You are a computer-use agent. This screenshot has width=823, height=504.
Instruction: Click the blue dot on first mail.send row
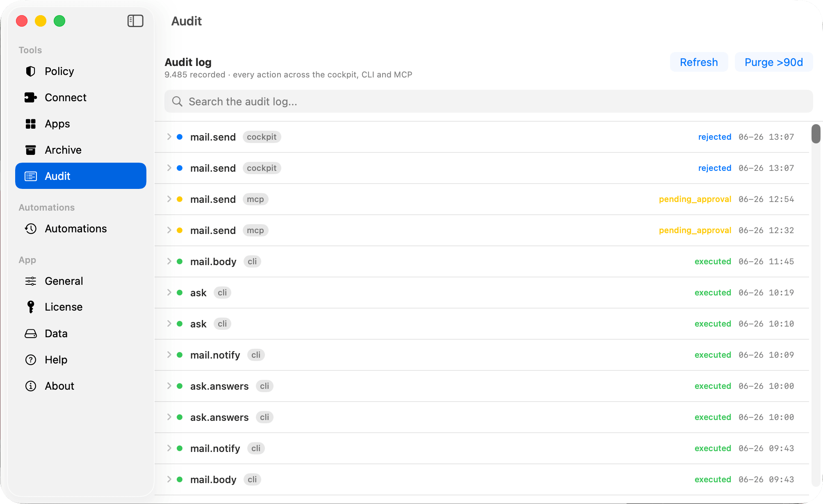180,137
